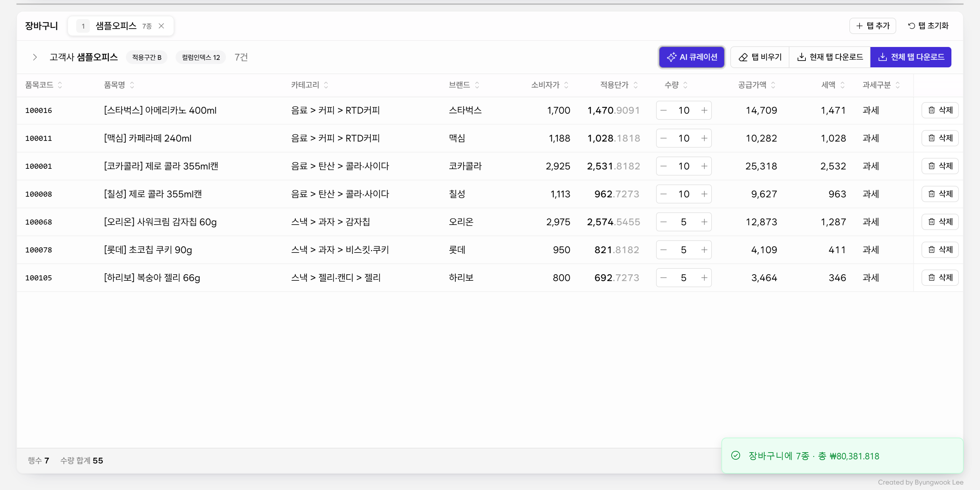
Task: Sort by 브랜드 column
Action: 464,85
